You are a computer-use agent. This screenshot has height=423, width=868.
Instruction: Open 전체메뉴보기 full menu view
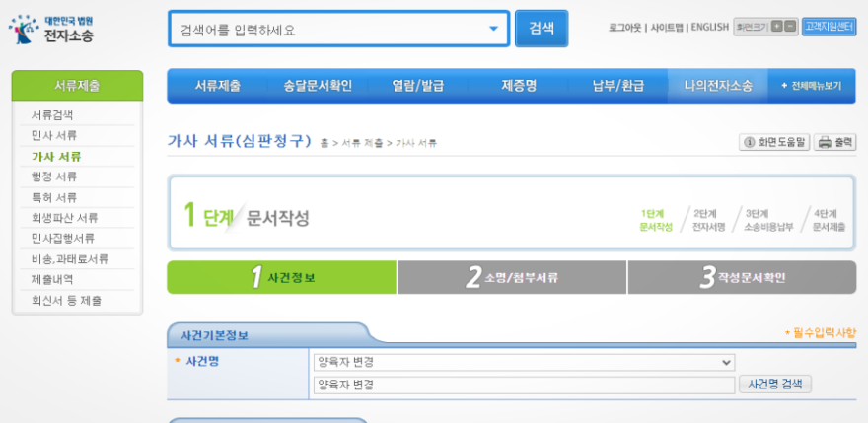click(811, 86)
